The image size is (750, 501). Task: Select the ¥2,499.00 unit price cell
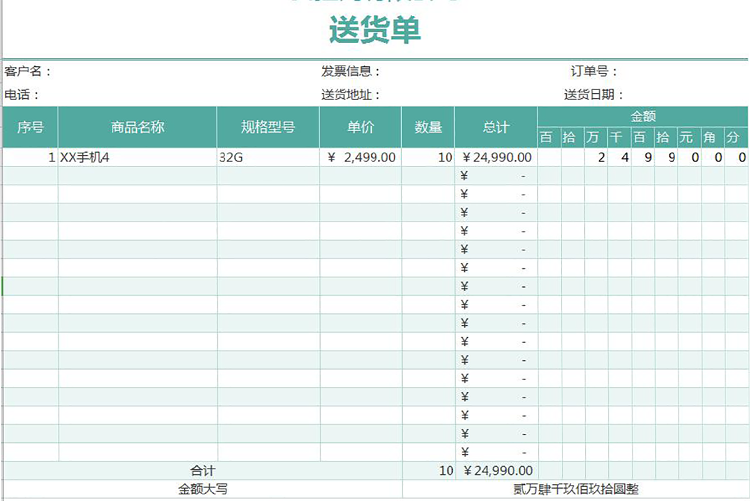[x=361, y=157]
